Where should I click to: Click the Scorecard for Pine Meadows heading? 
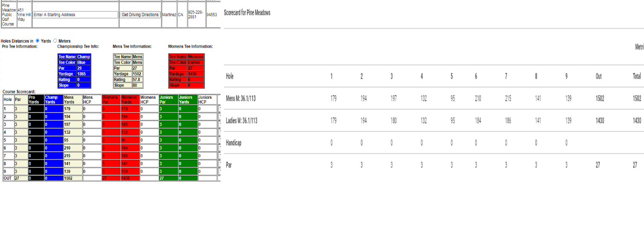[247, 13]
